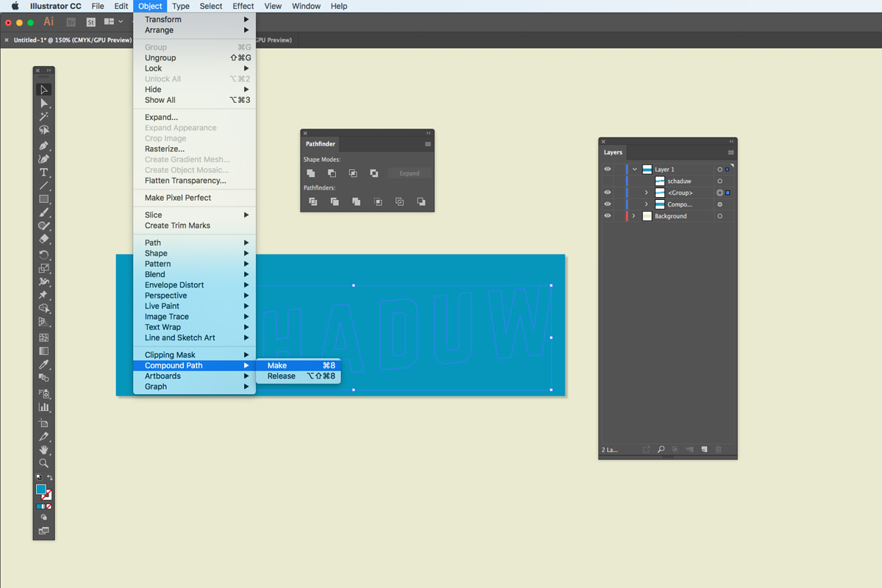
Task: Select the Eyedropper tool
Action: 44,365
